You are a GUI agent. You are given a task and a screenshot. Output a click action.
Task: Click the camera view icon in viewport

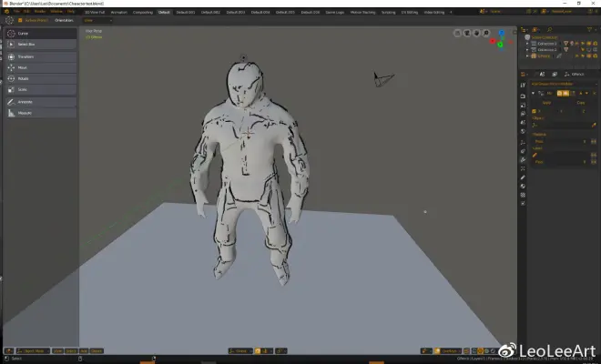pos(467,33)
